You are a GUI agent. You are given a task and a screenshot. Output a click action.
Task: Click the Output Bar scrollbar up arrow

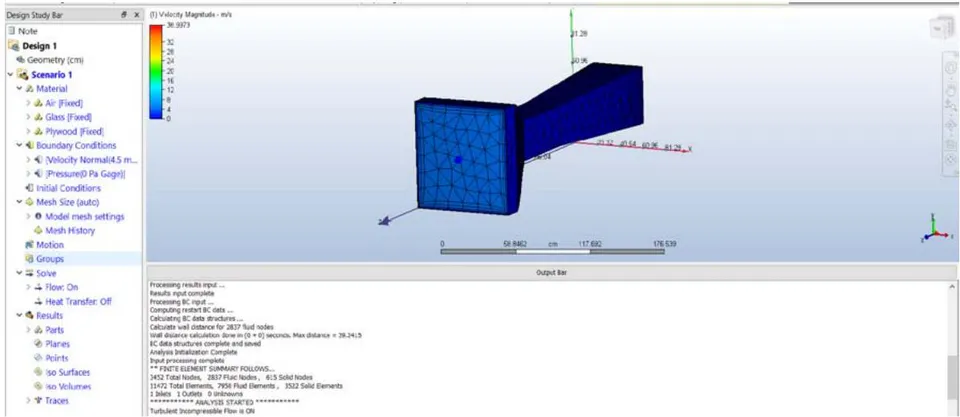(953, 286)
